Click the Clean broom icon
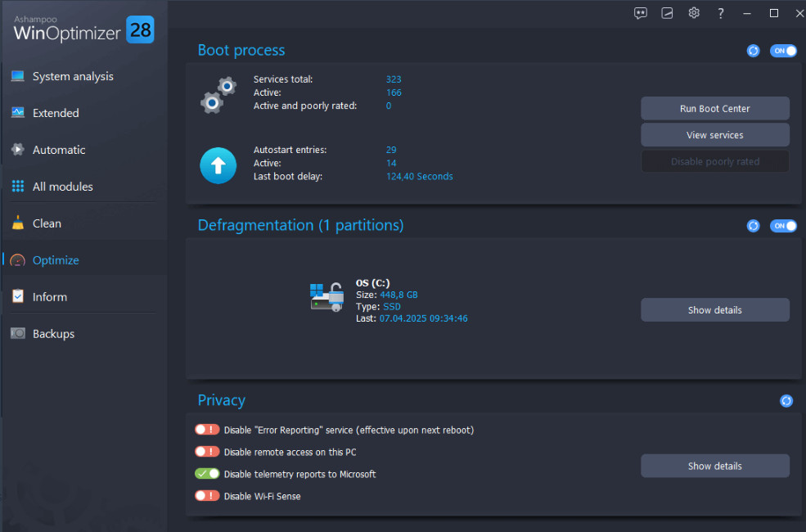 pyautogui.click(x=18, y=223)
